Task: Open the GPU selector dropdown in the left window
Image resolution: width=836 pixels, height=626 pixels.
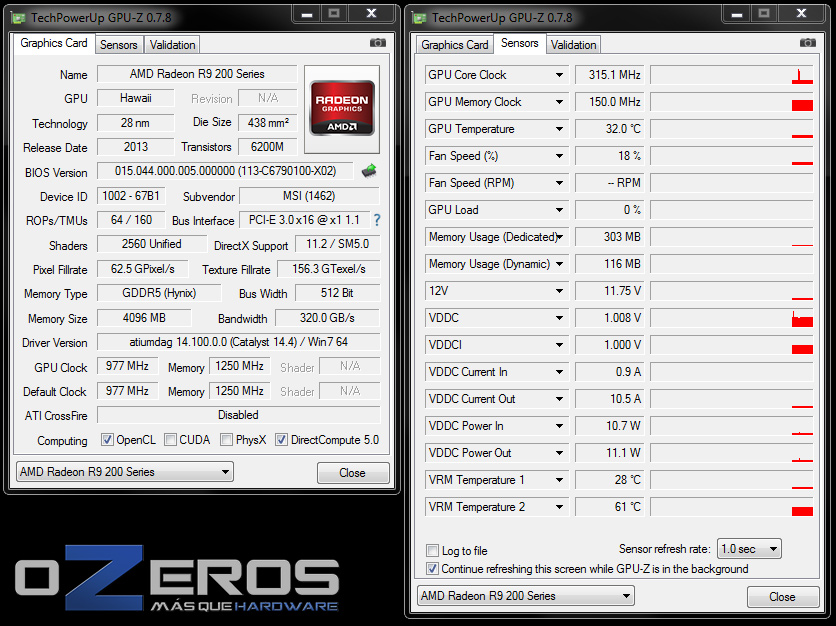Action: point(125,472)
